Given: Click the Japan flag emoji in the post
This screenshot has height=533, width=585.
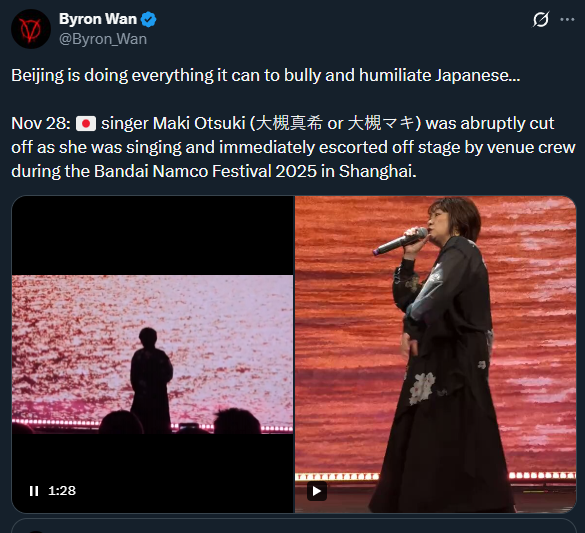Looking at the screenshot, I should pyautogui.click(x=86, y=123).
